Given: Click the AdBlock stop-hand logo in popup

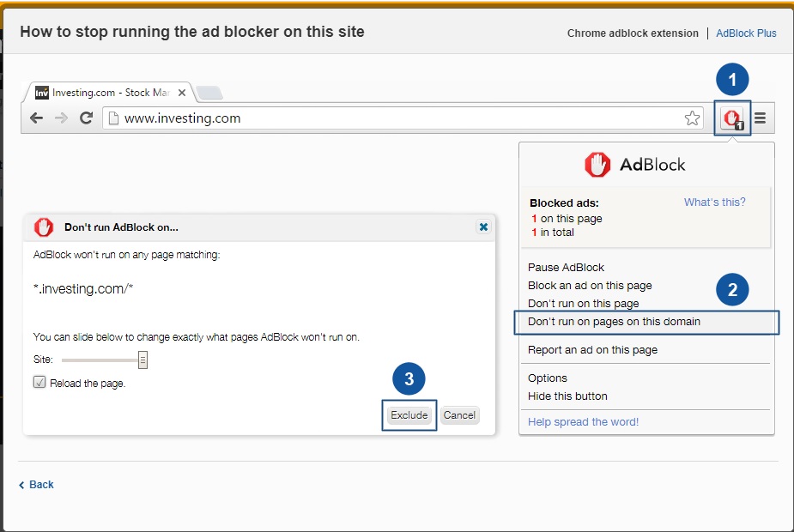Looking at the screenshot, I should 597,165.
